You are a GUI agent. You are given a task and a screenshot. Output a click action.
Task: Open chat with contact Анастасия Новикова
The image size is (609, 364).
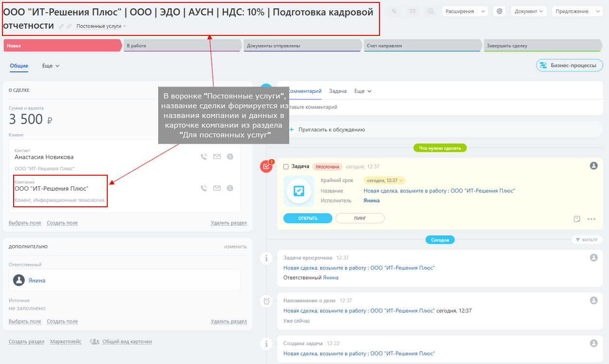tap(230, 157)
